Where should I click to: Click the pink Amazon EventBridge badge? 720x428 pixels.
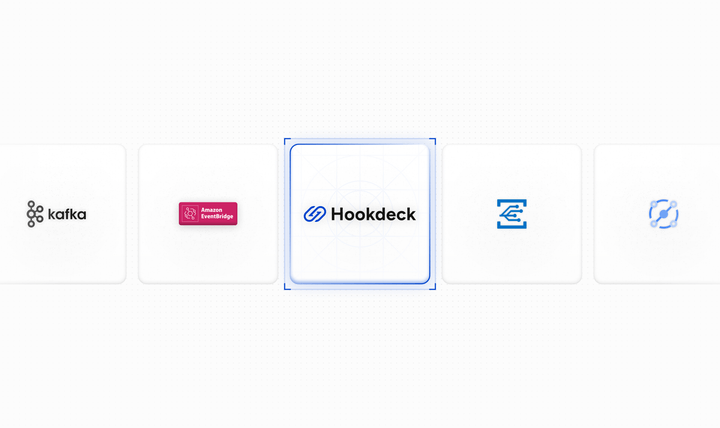pos(208,214)
